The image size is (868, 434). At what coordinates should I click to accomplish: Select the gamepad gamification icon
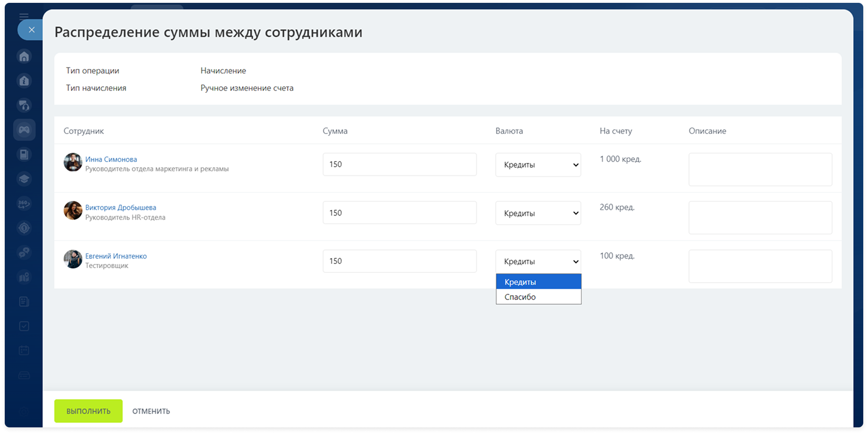coord(24,130)
